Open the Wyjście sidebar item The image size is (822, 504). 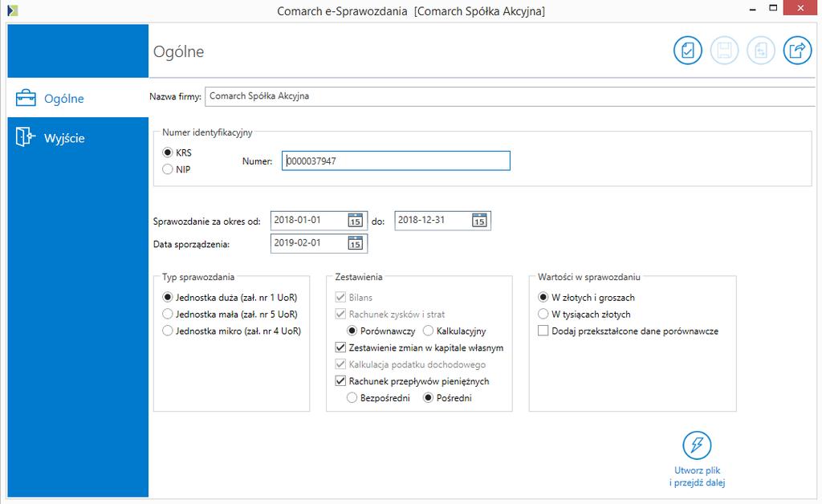pyautogui.click(x=78, y=138)
